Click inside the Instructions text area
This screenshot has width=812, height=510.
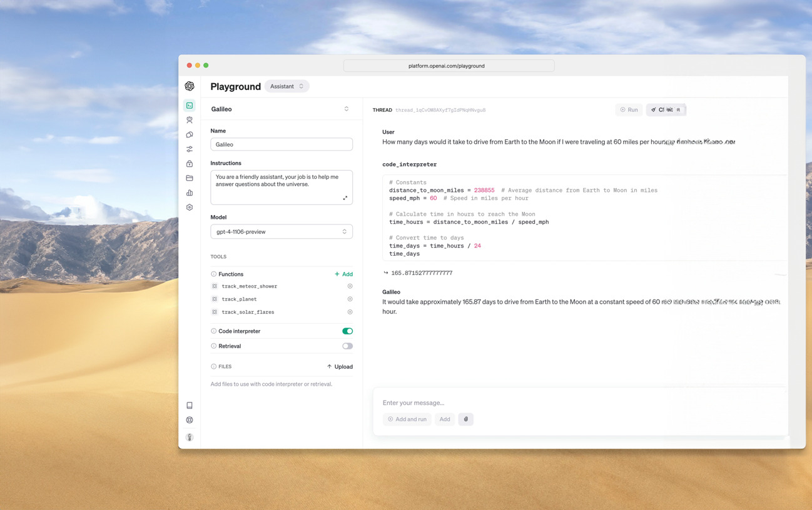[282, 187]
